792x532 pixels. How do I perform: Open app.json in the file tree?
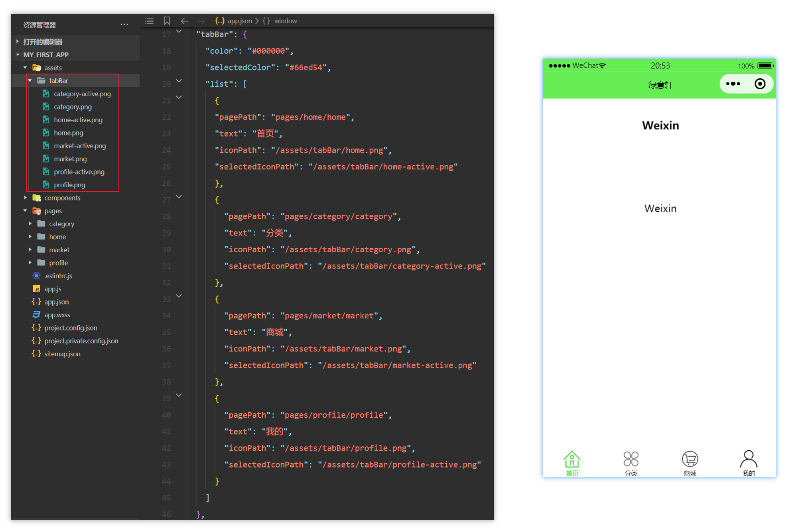pos(56,302)
